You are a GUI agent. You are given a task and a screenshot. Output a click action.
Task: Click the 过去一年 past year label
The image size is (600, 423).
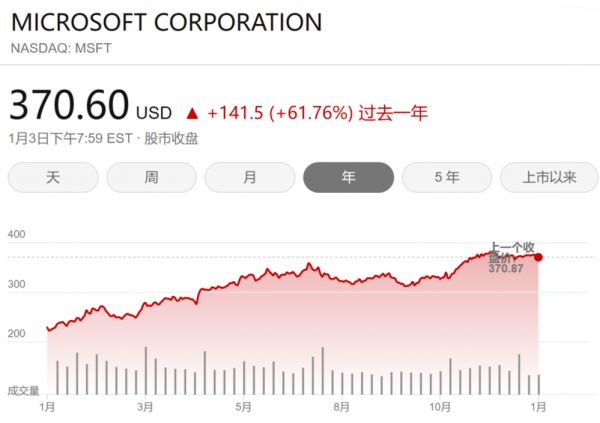tap(395, 112)
